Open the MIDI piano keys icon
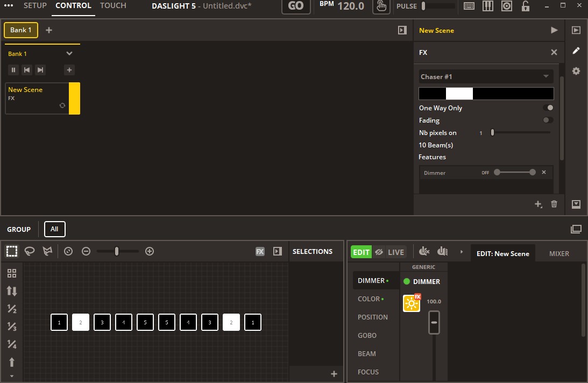 [x=487, y=6]
